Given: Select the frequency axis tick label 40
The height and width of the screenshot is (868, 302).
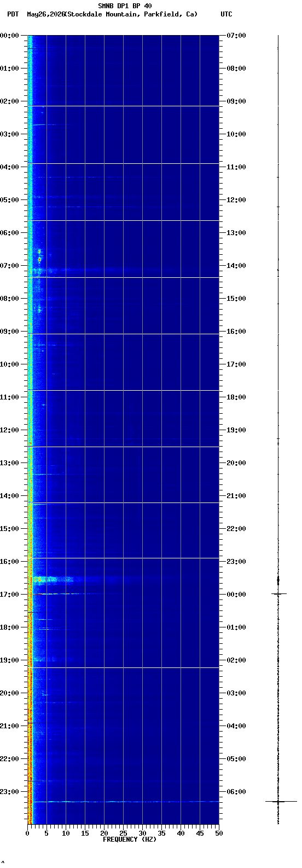Looking at the screenshot, I should (181, 833).
